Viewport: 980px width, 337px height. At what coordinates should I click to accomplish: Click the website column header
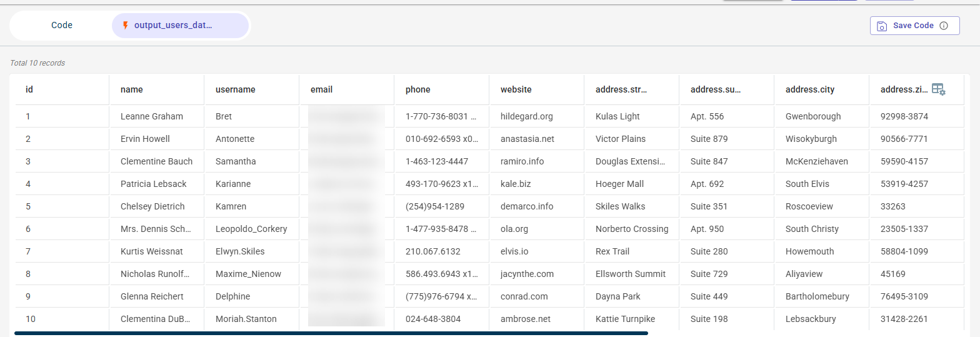coord(516,89)
